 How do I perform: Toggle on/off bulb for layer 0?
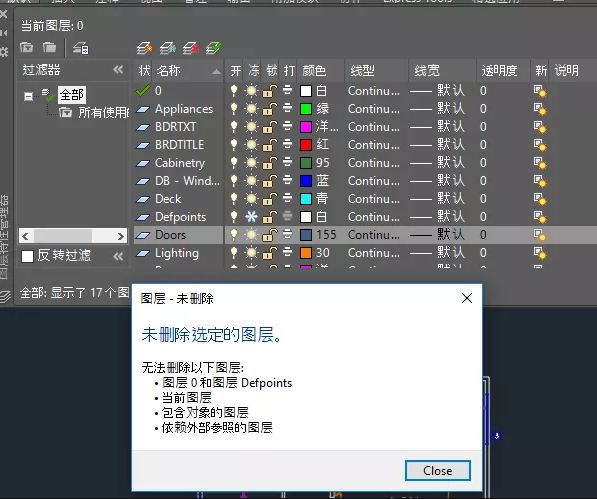234,91
